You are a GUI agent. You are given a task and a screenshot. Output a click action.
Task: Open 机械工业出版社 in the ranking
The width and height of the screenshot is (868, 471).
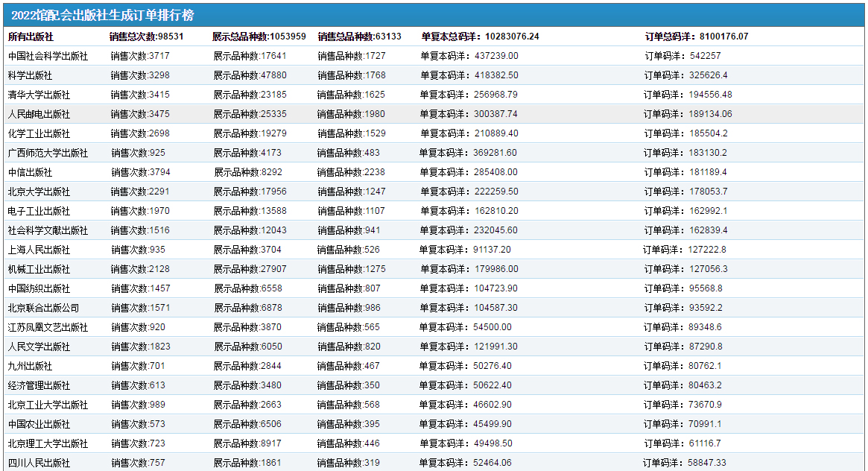click(x=39, y=269)
